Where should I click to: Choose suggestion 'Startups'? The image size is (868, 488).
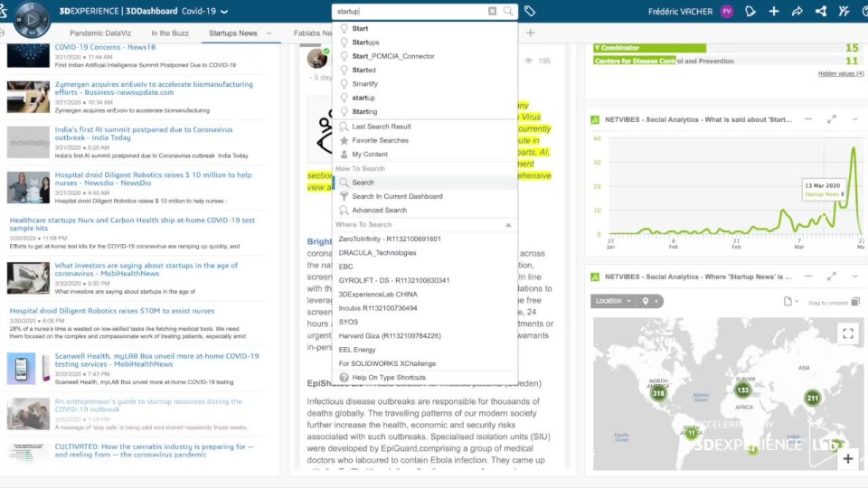425,42
